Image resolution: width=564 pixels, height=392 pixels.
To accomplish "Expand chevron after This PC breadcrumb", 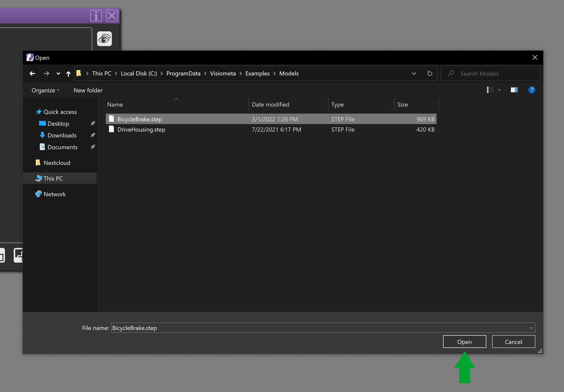I will coord(116,73).
